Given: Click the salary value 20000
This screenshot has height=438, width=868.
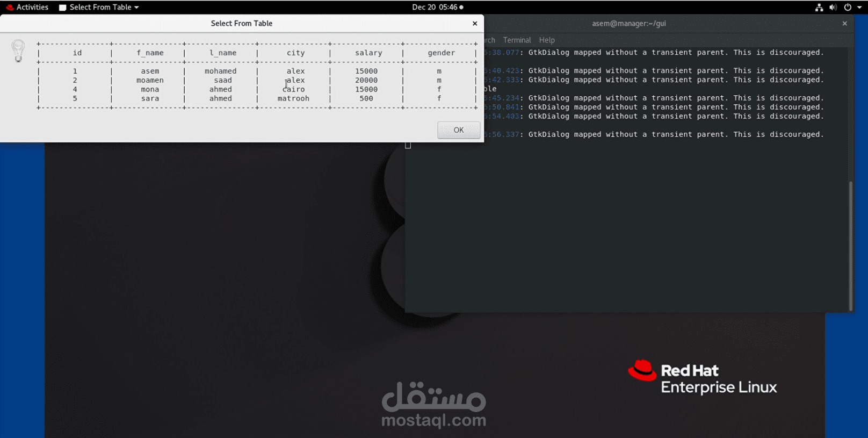Looking at the screenshot, I should (366, 80).
